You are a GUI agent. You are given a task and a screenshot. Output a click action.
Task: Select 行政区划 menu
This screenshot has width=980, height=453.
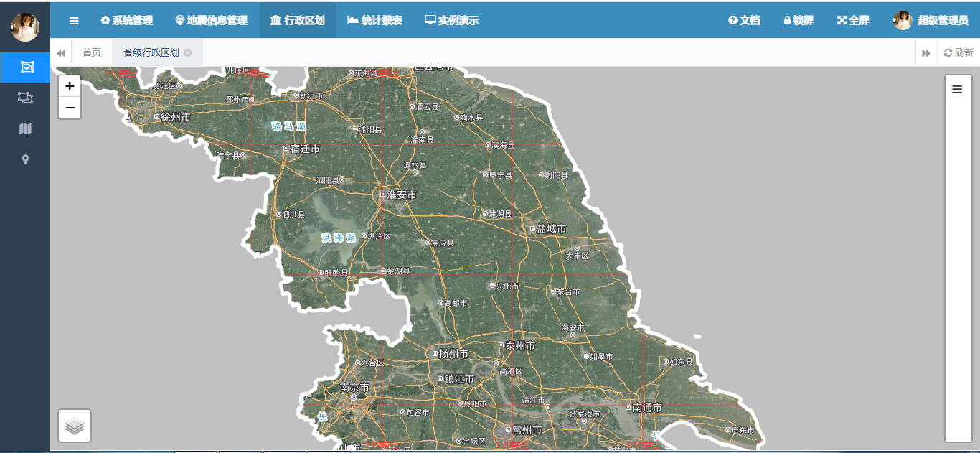coord(297,20)
